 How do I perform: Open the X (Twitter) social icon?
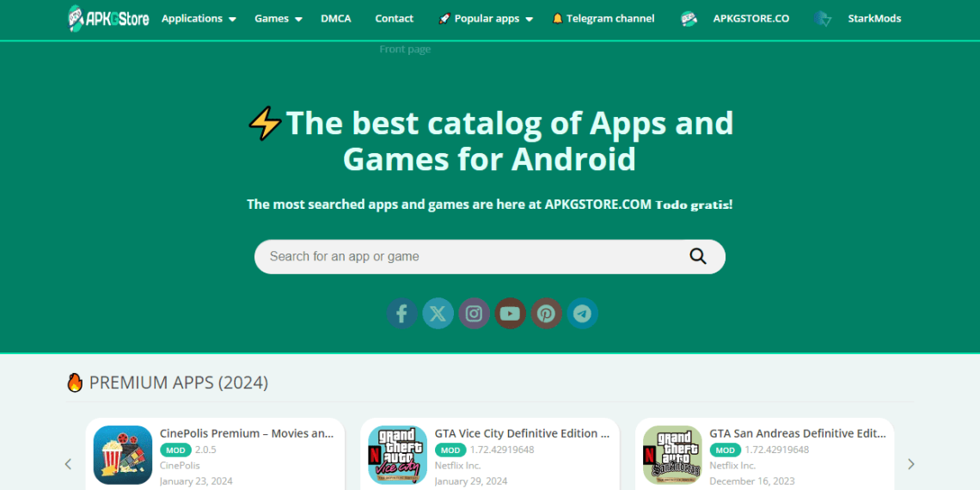point(438,314)
